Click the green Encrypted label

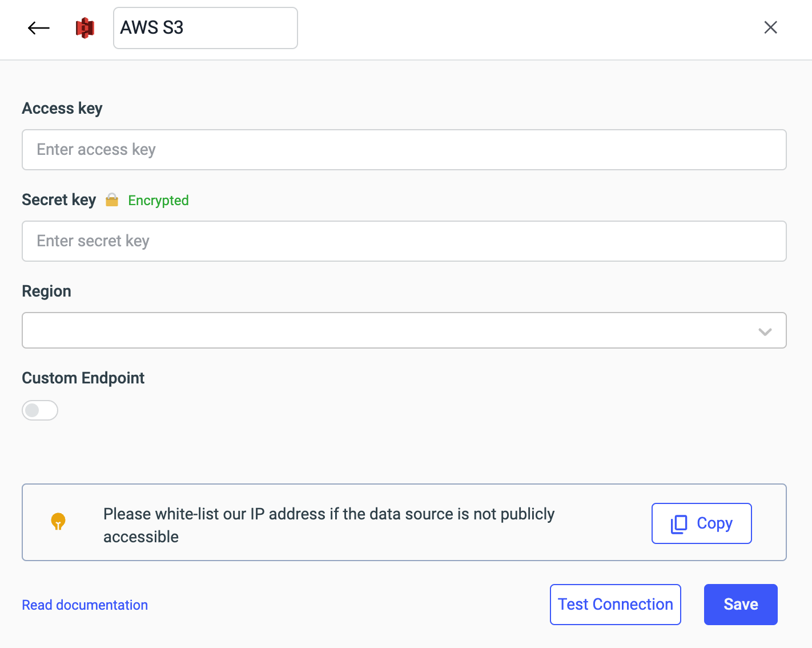[158, 201]
